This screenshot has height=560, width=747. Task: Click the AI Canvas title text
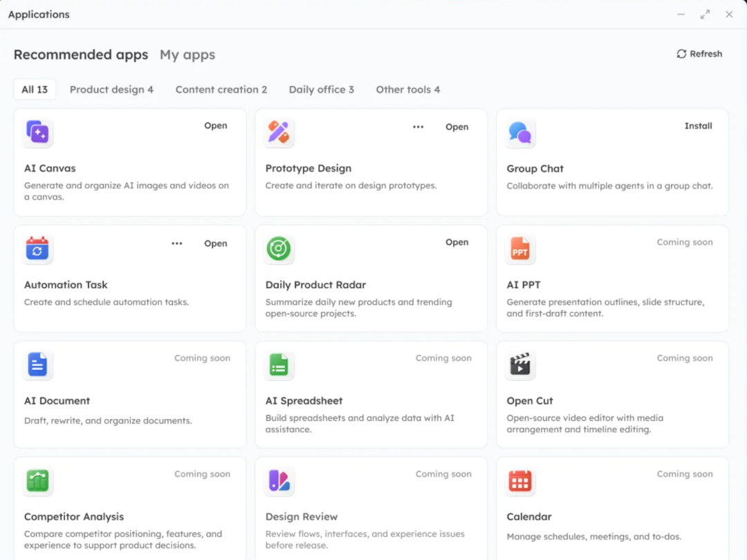click(50, 168)
